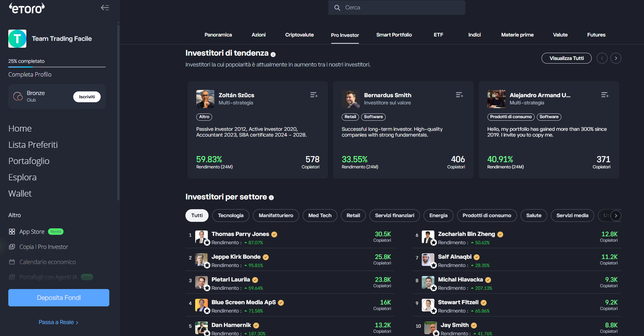Screen dimensions: 644x336
Task: Go to the Smart Portfolio tab
Action: (x=394, y=35)
